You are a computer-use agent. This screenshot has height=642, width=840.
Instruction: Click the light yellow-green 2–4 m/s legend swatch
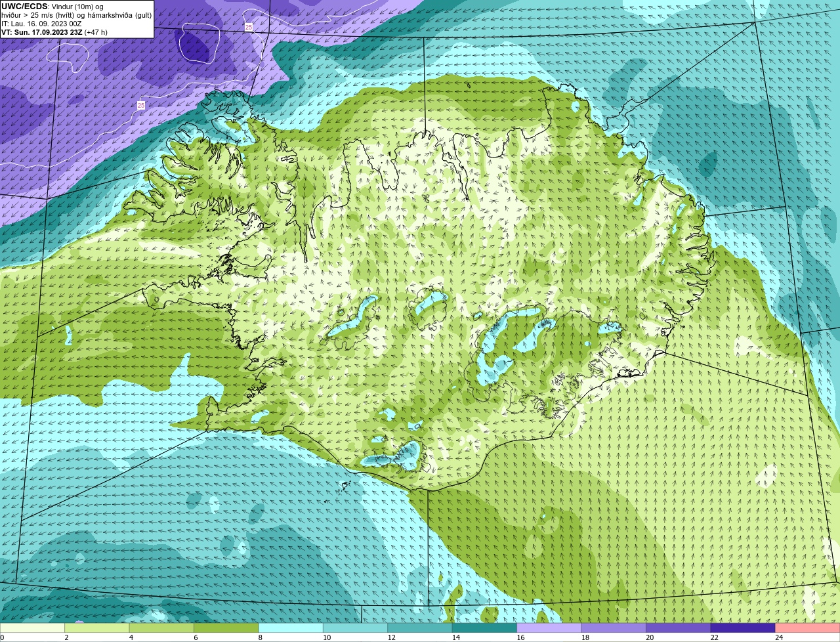[97, 628]
